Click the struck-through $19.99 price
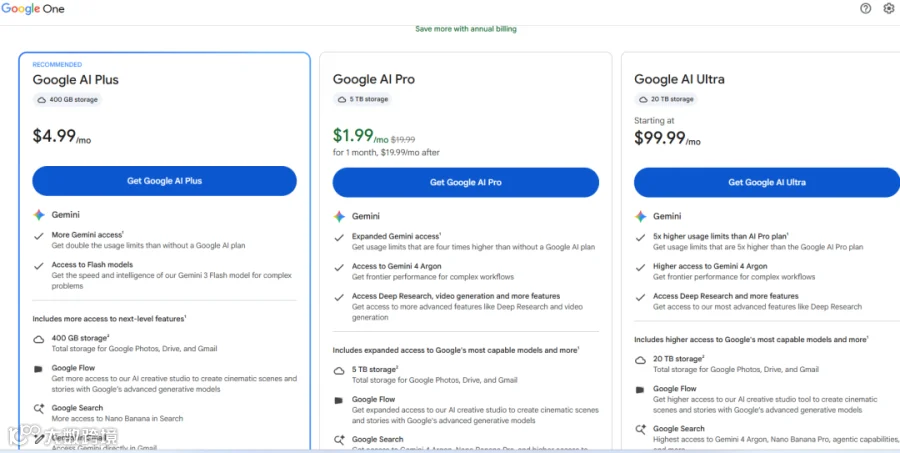The width and height of the screenshot is (900, 453). [403, 140]
